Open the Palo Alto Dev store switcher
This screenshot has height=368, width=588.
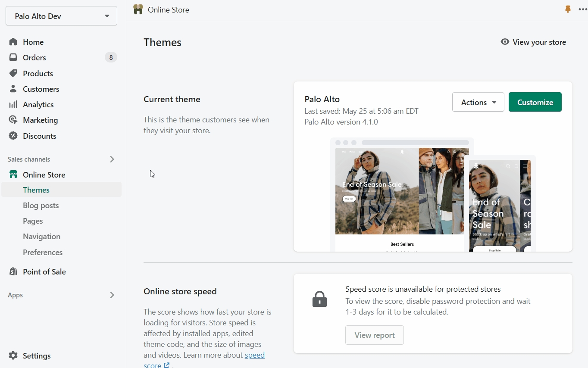(61, 16)
